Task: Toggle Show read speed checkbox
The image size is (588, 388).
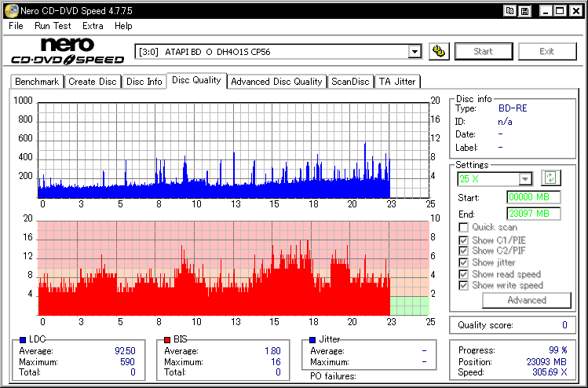Action: (x=463, y=274)
